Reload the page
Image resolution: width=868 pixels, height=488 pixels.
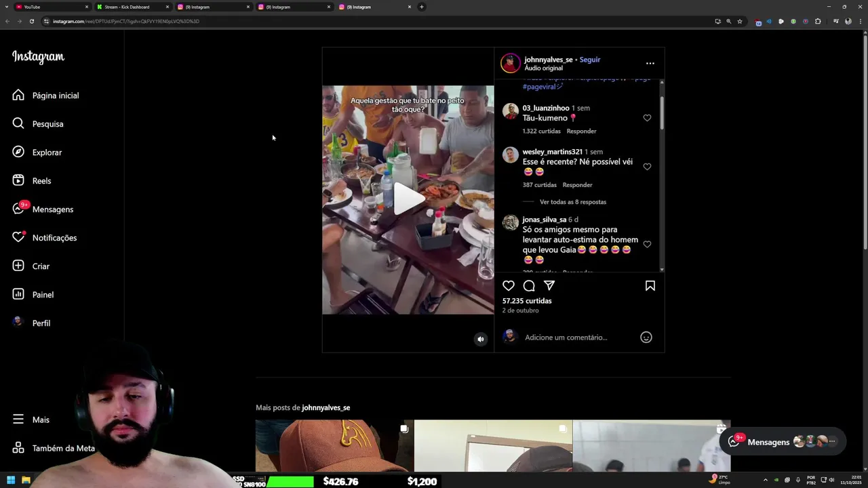31,21
